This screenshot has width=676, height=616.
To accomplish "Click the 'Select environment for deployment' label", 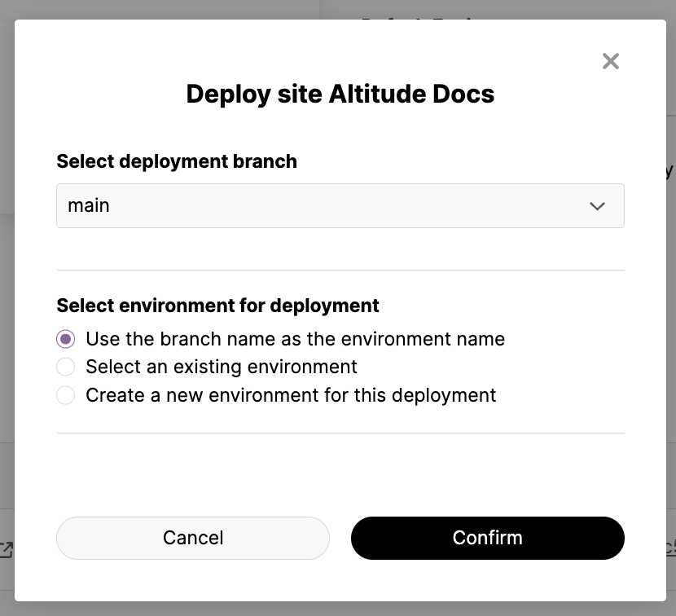I will pos(217,306).
